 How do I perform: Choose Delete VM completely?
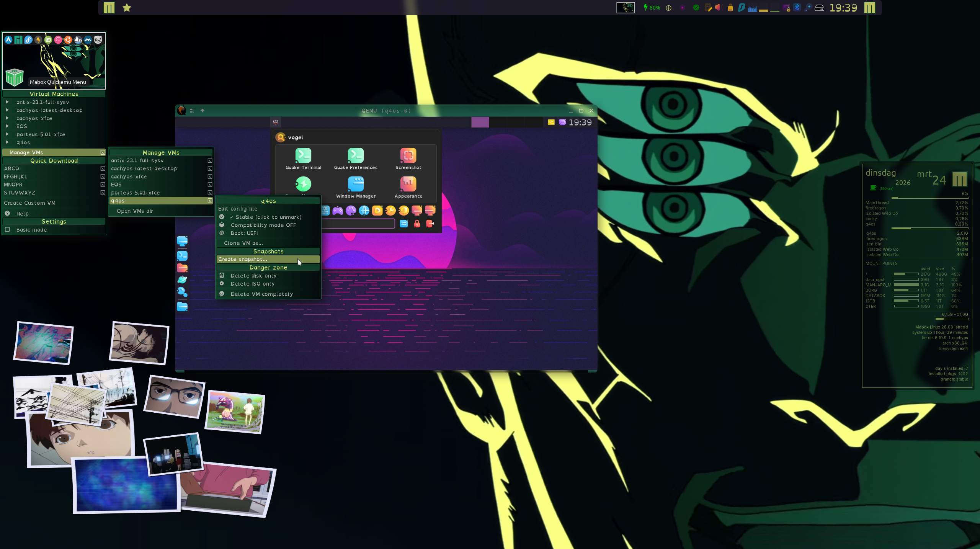tap(261, 294)
